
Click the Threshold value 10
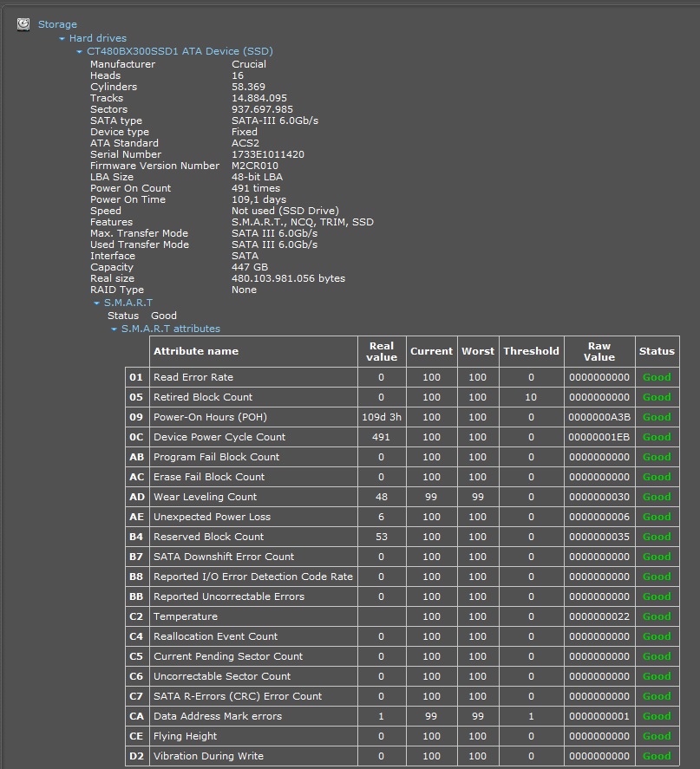(531, 397)
